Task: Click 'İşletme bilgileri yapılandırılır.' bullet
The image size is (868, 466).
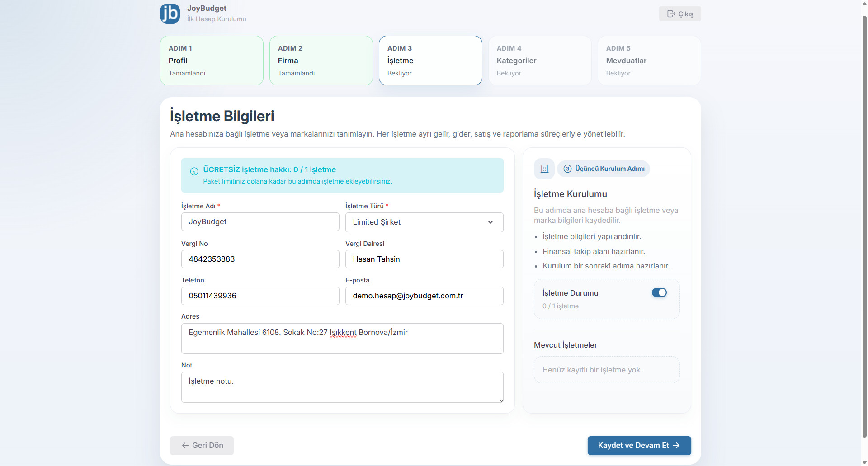Action: 592,237
